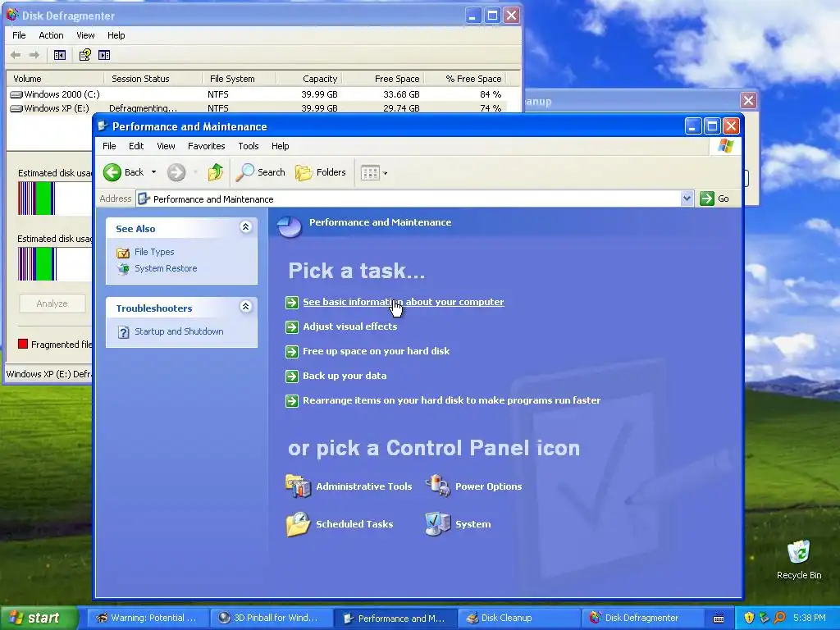Click Disk Defragmenter forward arrow icon

[x=34, y=55]
